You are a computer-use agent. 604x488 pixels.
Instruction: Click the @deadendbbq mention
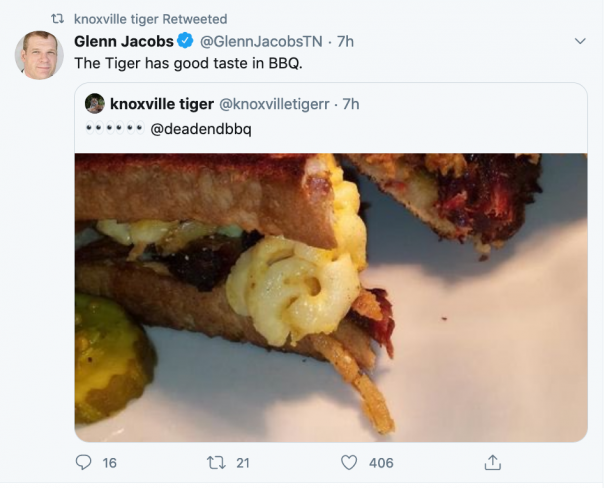point(201,129)
